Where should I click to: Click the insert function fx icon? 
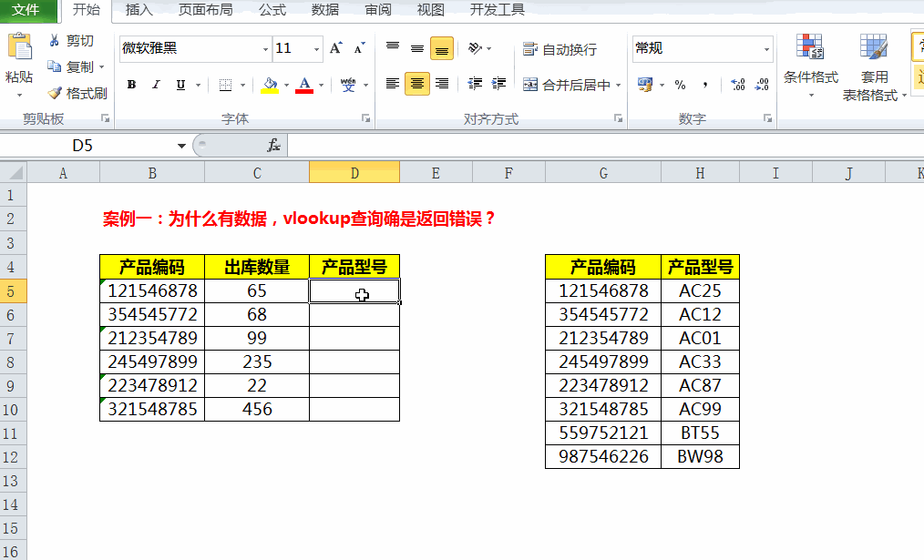coord(274,146)
